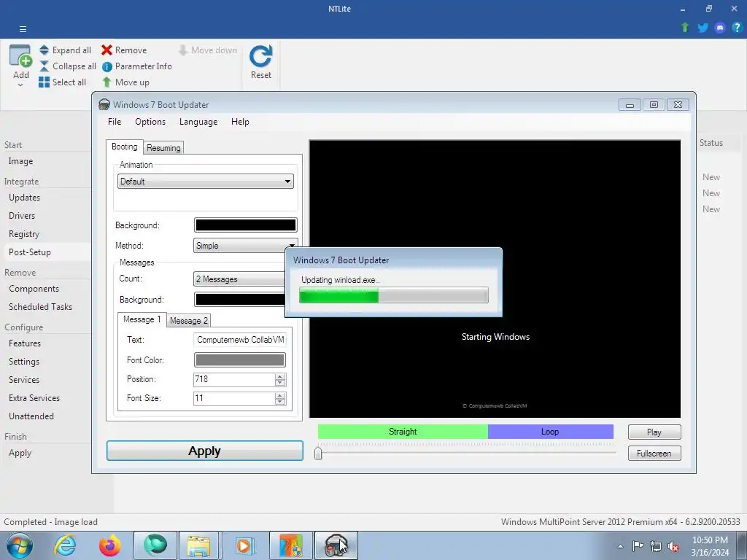Click Select all in NTLite toolbar

click(x=63, y=82)
